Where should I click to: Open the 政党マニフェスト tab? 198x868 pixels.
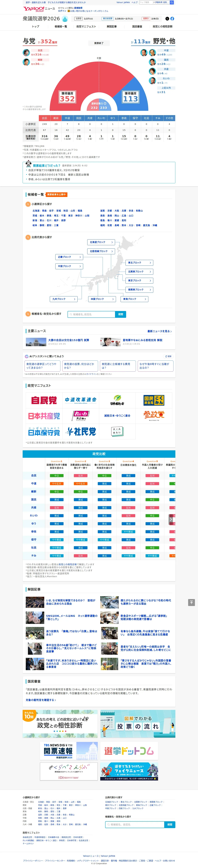pos(86,27)
